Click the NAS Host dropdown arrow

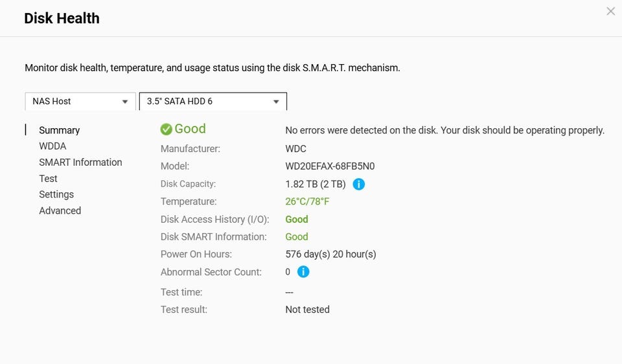pyautogui.click(x=125, y=102)
